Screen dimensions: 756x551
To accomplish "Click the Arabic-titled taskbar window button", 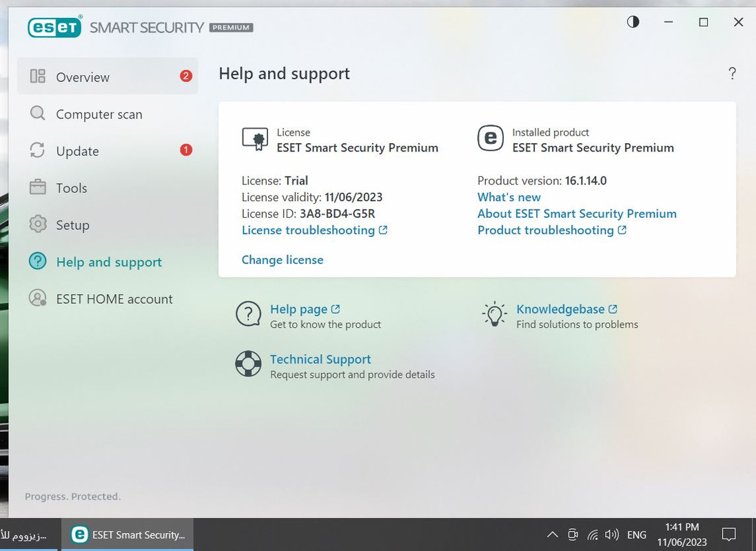I will [30, 534].
